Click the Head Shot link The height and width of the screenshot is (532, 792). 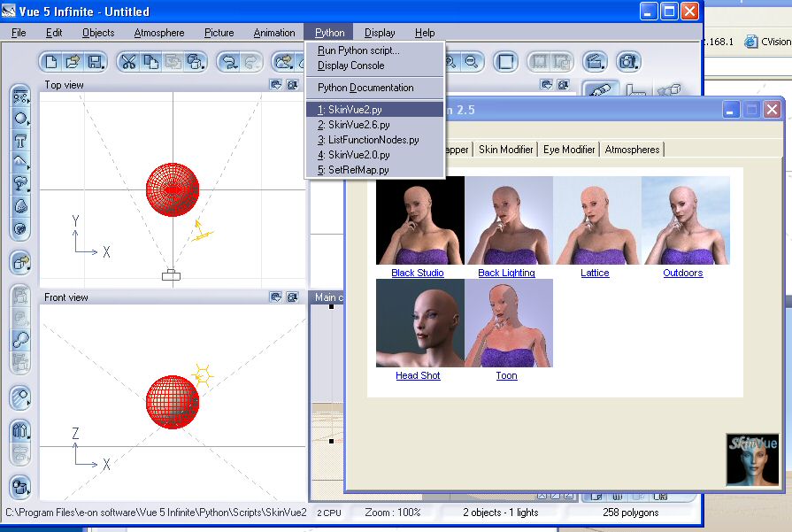pyautogui.click(x=418, y=375)
